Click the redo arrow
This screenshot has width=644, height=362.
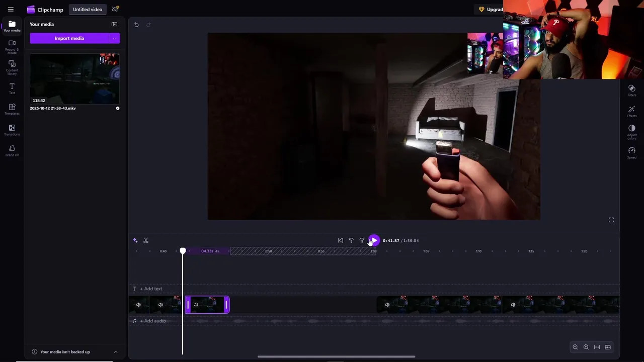pos(148,25)
